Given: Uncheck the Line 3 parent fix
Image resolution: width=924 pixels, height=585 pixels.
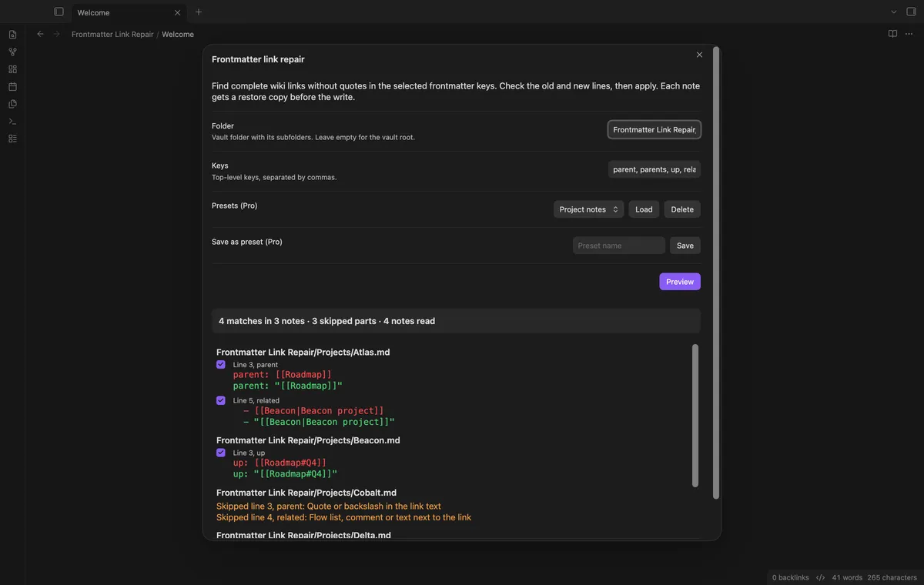Looking at the screenshot, I should [x=221, y=364].
